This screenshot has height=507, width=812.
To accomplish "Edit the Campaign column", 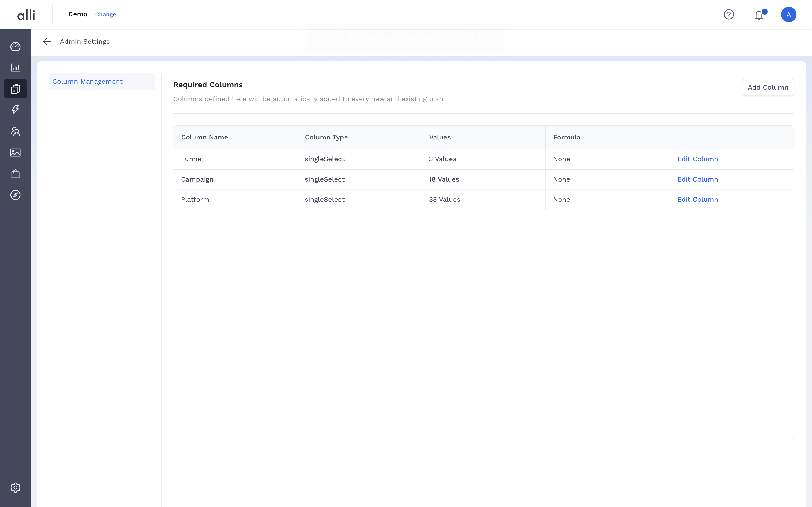I will pos(697,179).
